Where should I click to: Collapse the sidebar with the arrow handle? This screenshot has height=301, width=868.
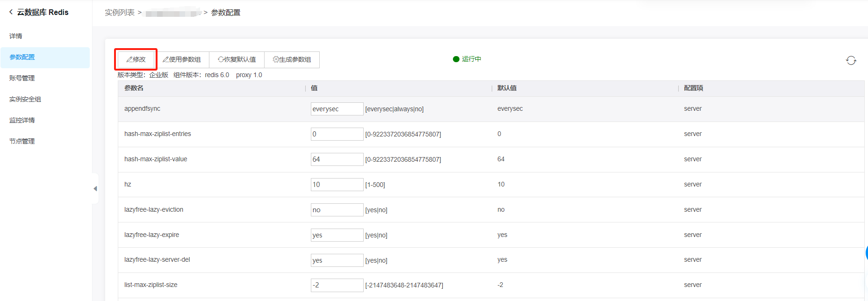pos(95,188)
